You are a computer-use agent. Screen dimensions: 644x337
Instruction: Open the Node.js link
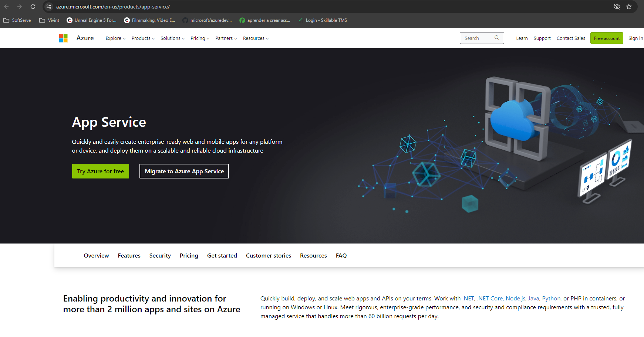pyautogui.click(x=516, y=299)
